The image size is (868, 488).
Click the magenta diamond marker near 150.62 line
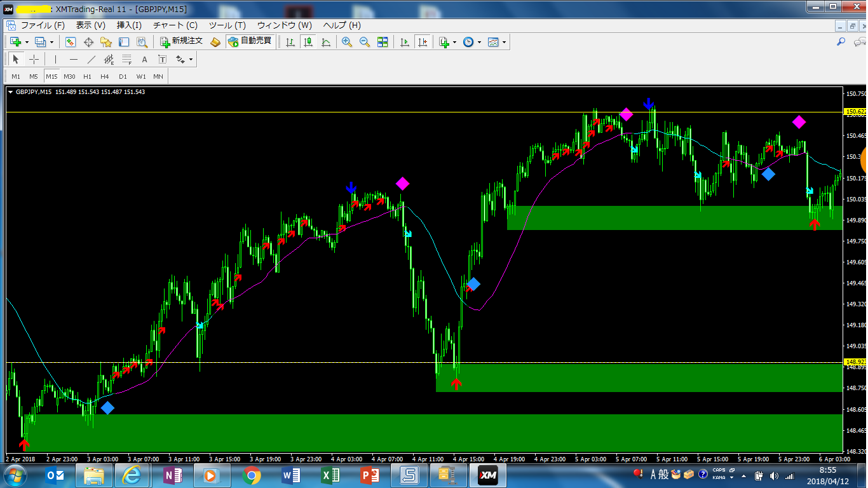pos(627,114)
